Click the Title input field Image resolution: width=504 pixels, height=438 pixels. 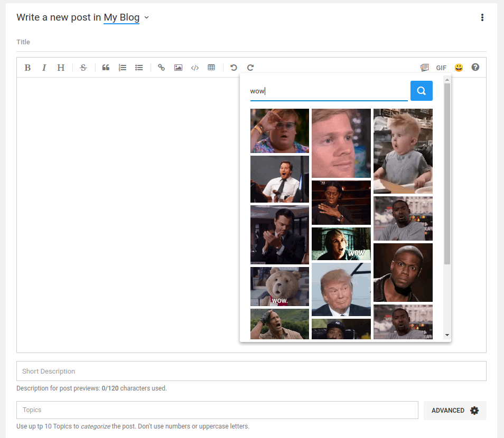pos(251,42)
